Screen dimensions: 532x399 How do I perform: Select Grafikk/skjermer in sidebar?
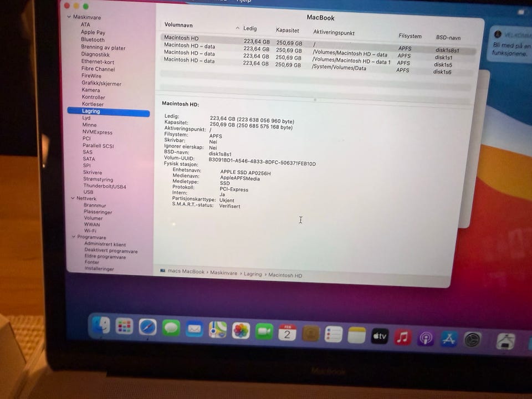(101, 83)
